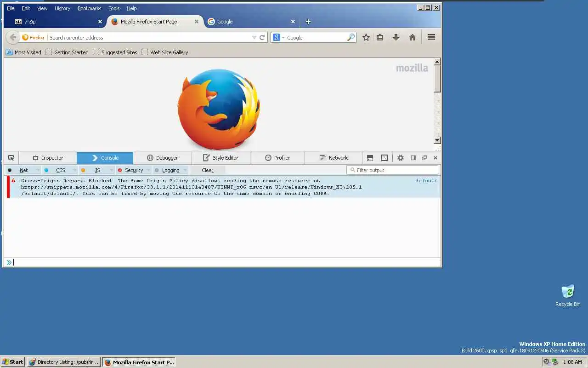Close the Mozilla Firefox Start Page tab

197,22
